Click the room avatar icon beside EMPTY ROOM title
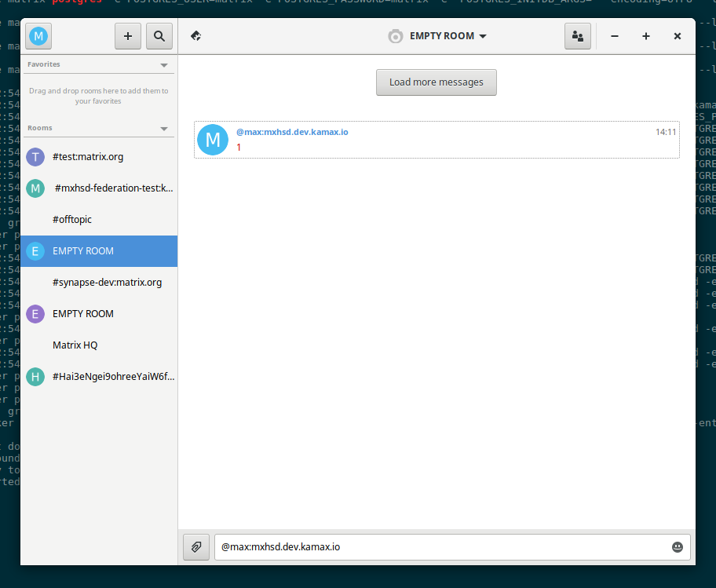 [x=396, y=36]
